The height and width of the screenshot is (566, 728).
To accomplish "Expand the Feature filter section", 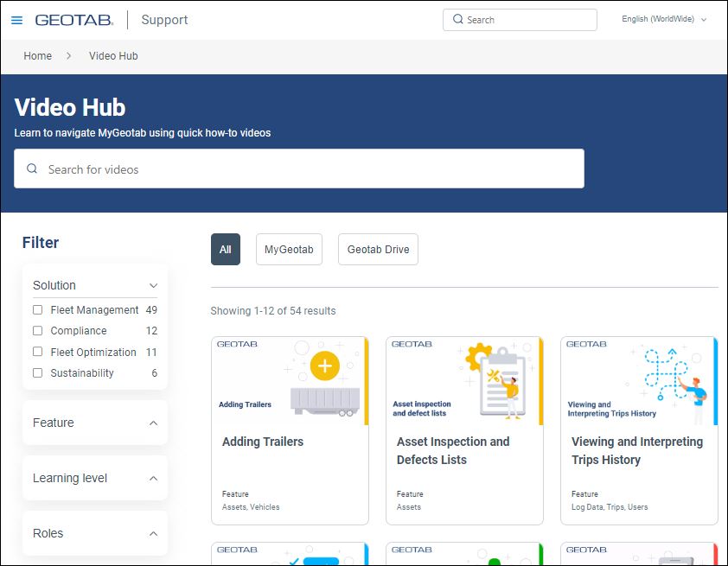I will pos(153,423).
